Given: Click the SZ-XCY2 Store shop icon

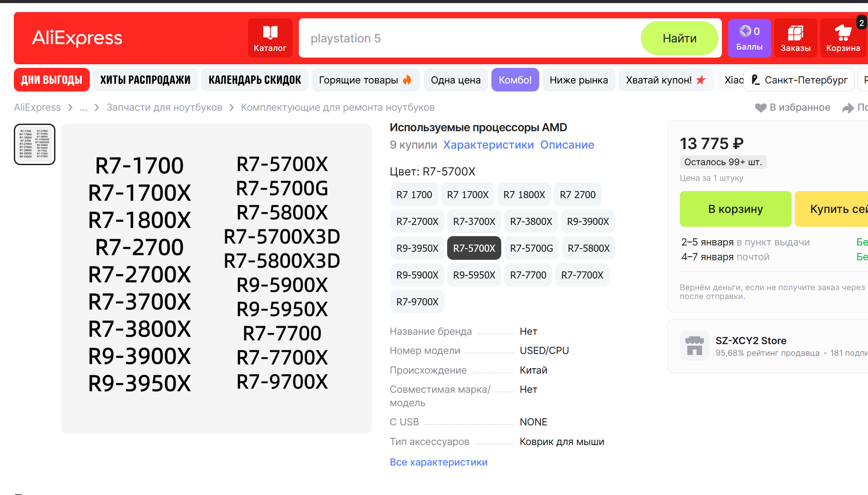Looking at the screenshot, I should 694,345.
